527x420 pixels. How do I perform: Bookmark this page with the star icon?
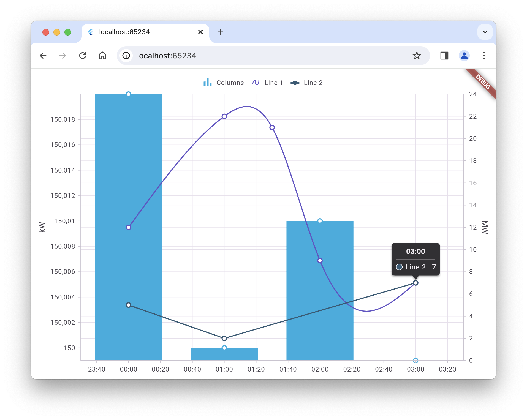(x=417, y=56)
